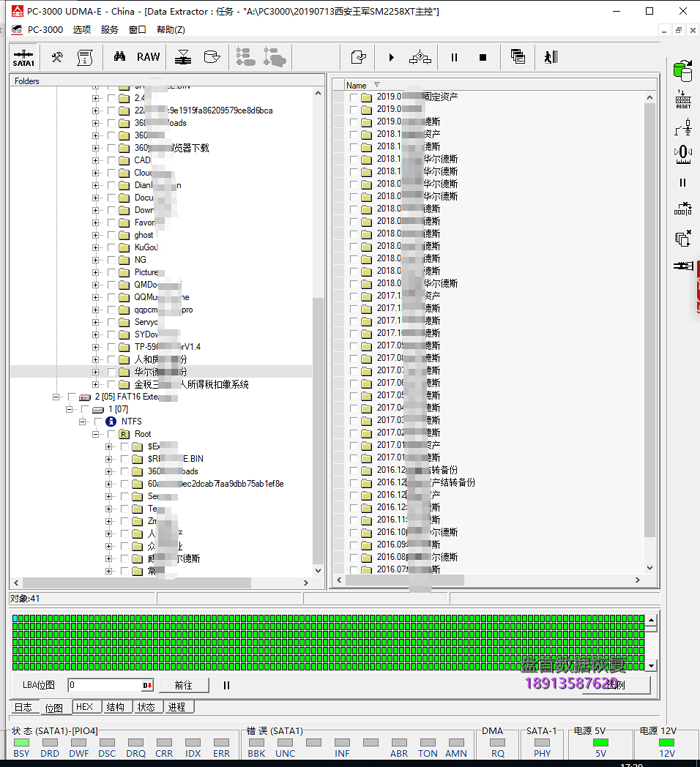Open the binoculars search icon
Screen dimensions: 700x767
coord(119,57)
